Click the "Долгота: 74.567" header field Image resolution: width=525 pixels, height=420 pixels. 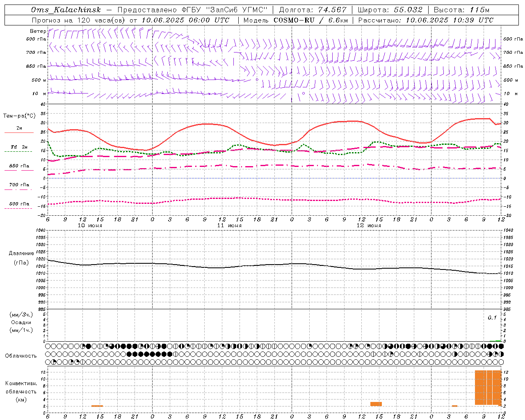click(x=313, y=10)
